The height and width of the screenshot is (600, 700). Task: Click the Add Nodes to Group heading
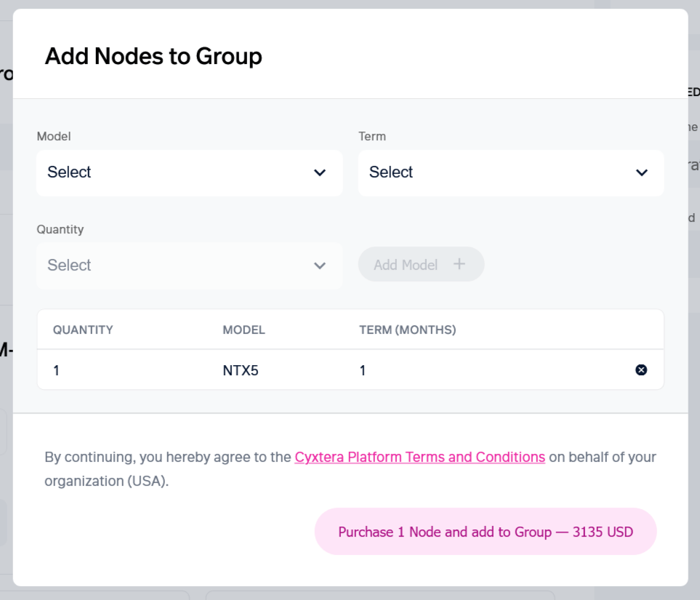coord(153,56)
